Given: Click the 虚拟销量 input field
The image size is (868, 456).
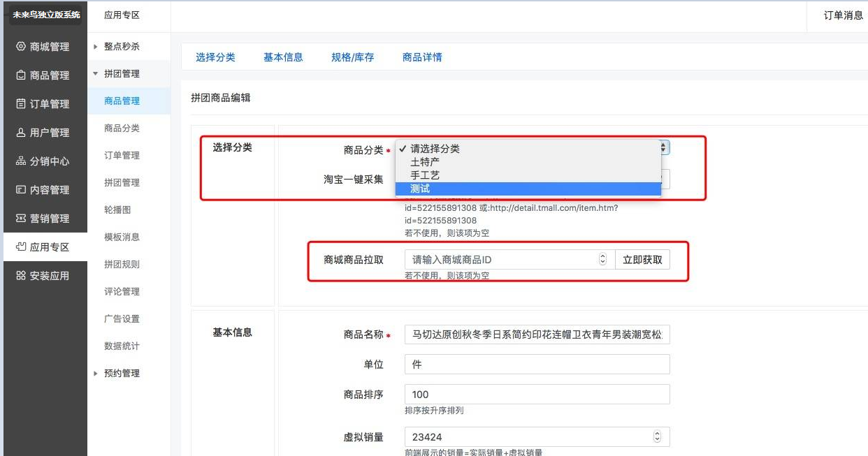Looking at the screenshot, I should pos(537,436).
